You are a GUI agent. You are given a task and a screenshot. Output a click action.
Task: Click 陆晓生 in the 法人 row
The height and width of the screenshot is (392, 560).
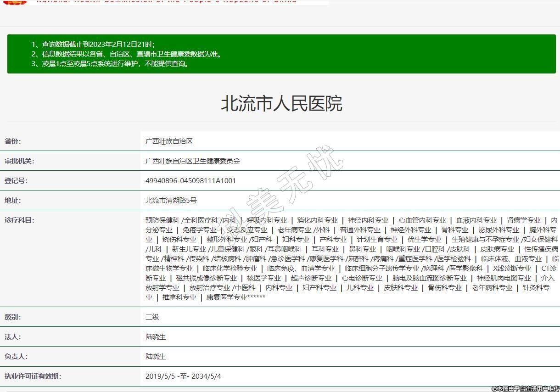coord(156,337)
